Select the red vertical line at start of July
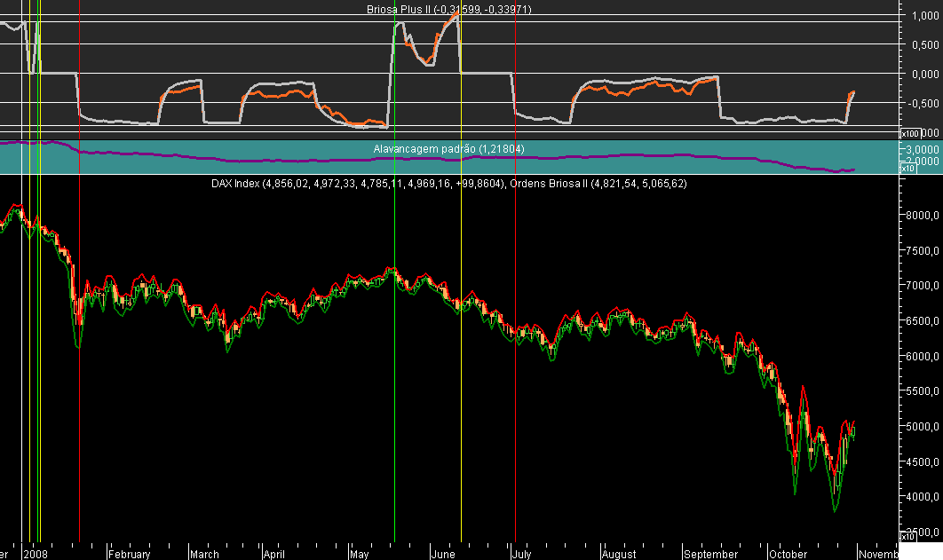Viewport: 943px width, 560px height. click(x=515, y=271)
